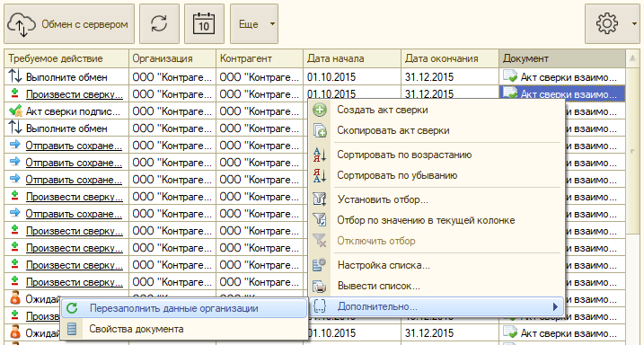Choose "Отбор по значению в текущей колонке"
This screenshot has height=345, width=644.
pyautogui.click(x=437, y=220)
